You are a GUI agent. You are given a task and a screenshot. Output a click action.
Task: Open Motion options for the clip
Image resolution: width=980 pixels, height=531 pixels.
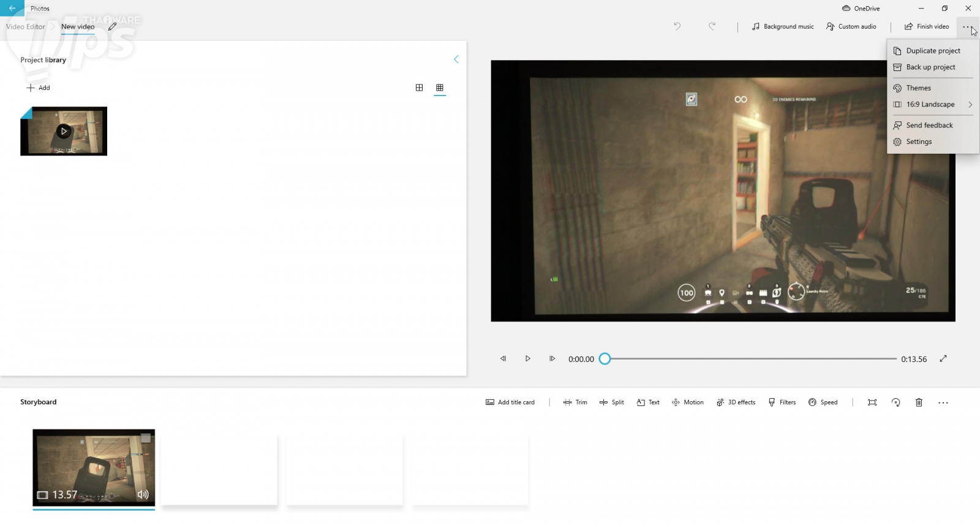click(x=688, y=402)
